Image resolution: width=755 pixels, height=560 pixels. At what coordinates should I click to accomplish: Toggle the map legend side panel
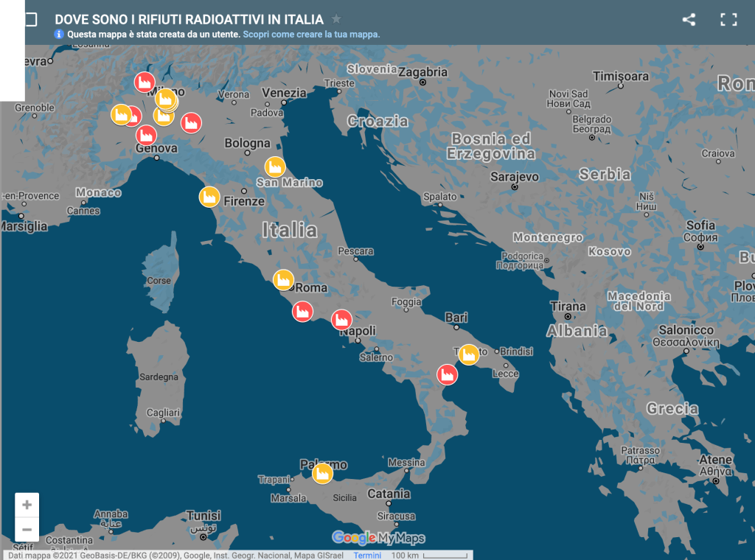click(29, 20)
